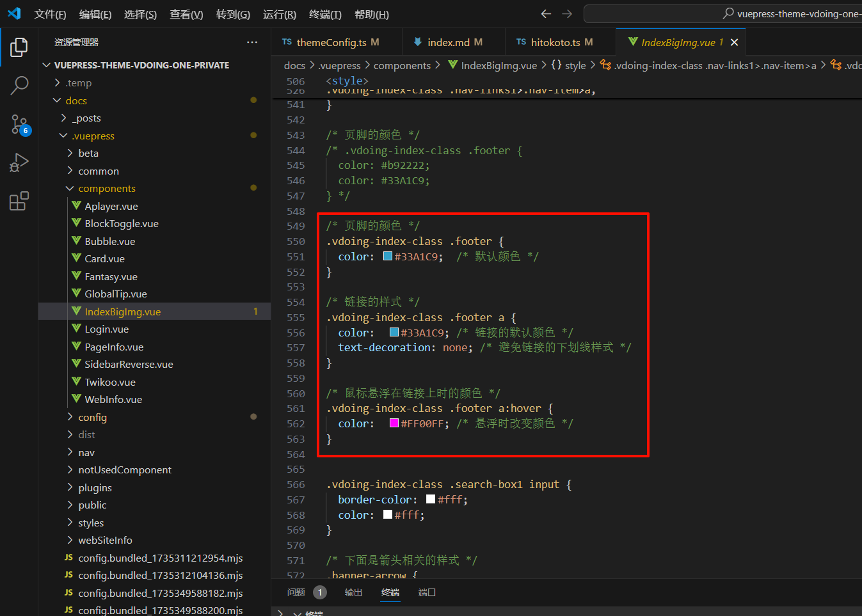Open the Extensions view

coord(19,201)
